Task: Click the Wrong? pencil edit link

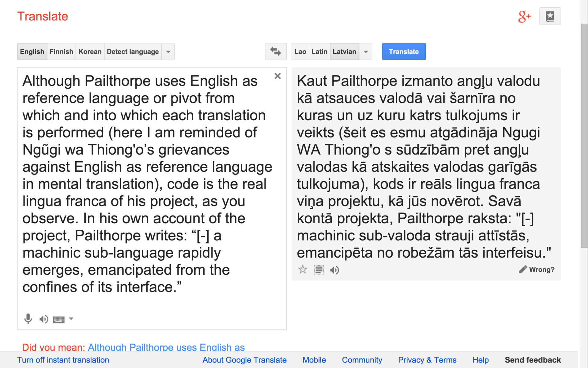Action: click(x=537, y=270)
